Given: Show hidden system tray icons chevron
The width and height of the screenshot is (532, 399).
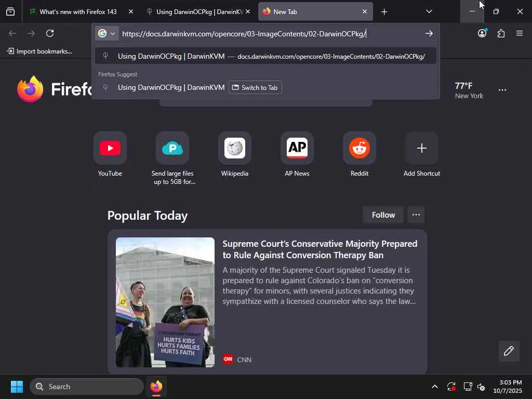Looking at the screenshot, I should 435,387.
